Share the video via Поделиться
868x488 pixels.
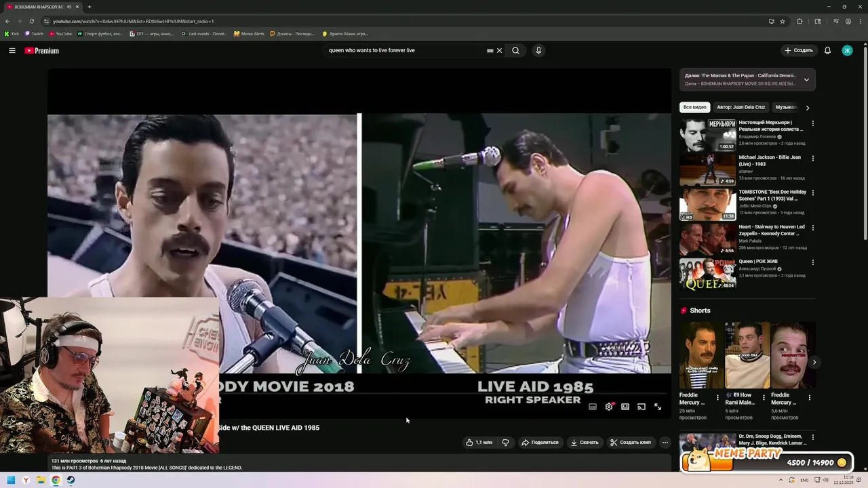coord(540,442)
